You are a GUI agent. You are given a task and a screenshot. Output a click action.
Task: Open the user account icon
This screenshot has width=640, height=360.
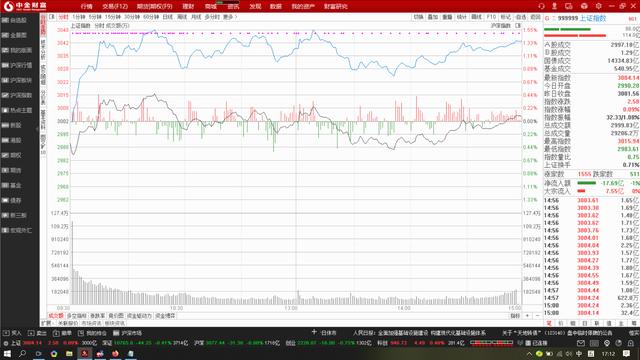[x=554, y=6]
